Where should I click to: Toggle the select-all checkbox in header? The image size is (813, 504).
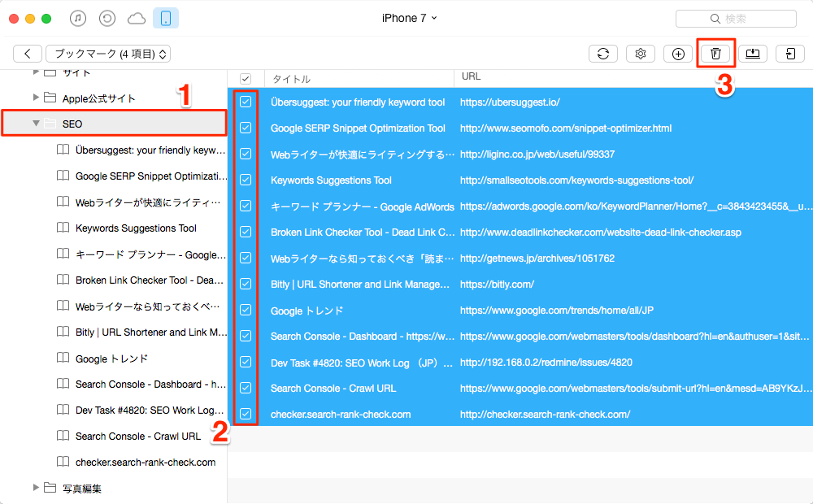(x=246, y=79)
